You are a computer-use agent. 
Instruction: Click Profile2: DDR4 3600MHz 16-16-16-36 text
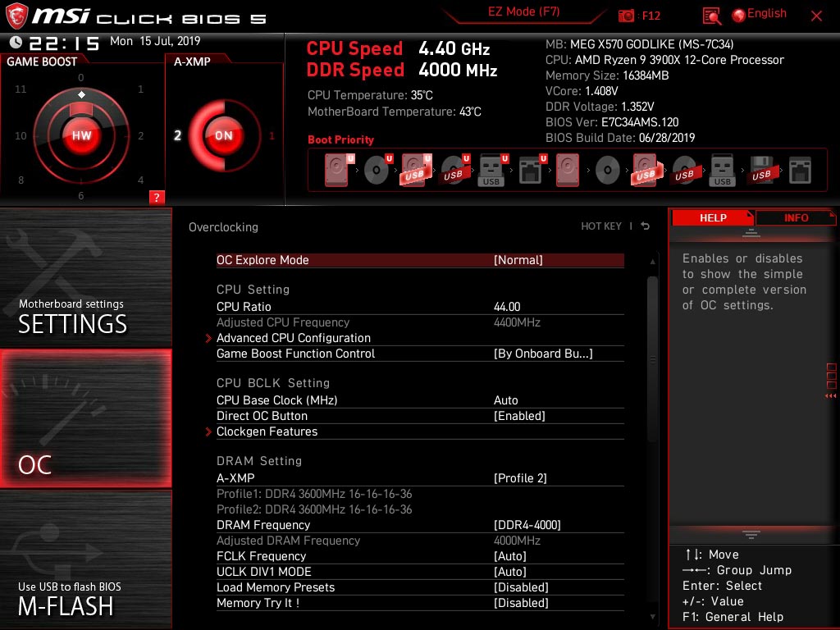point(314,509)
